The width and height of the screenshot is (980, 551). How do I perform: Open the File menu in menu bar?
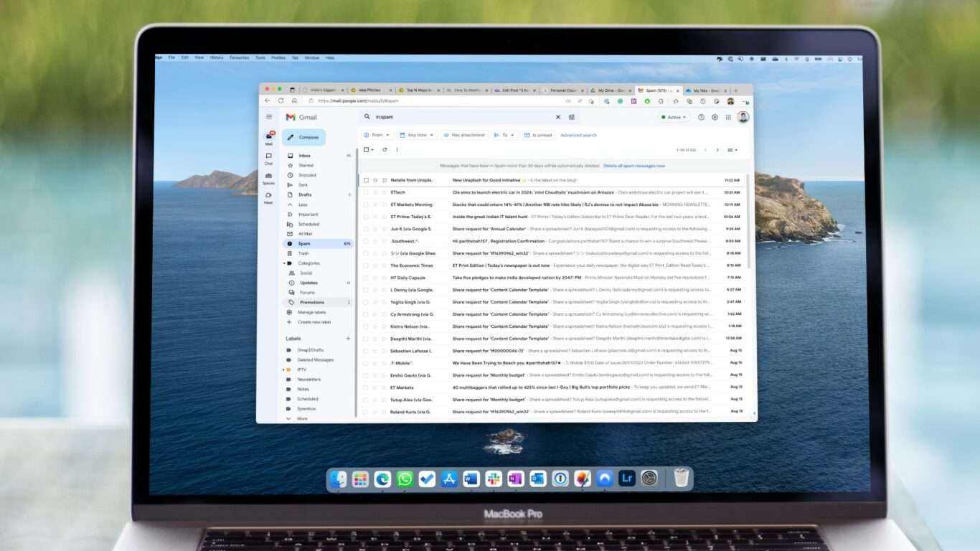(x=171, y=57)
